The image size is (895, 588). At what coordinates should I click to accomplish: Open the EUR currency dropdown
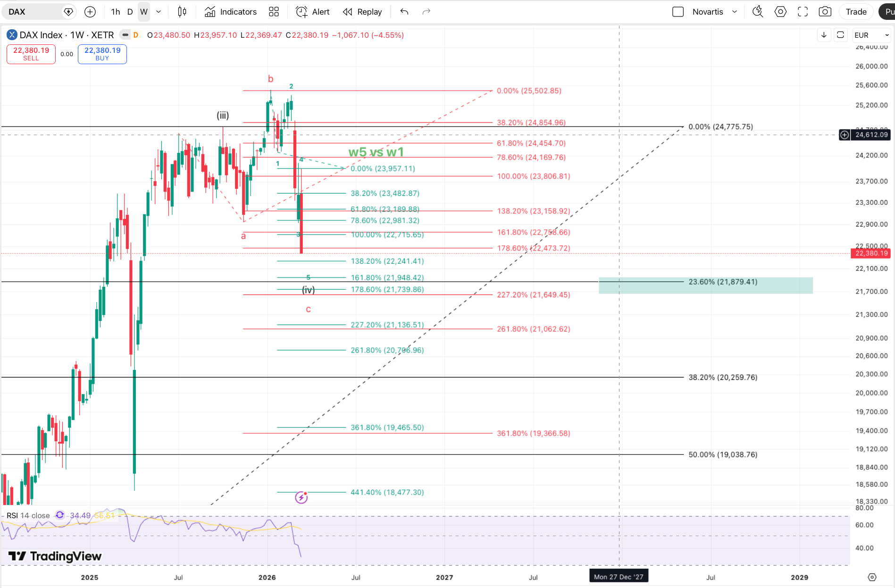871,35
